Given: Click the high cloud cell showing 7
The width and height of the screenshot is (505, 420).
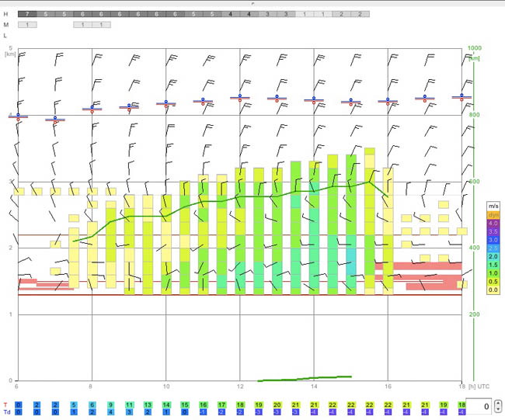Looking at the screenshot, I should pos(27,14).
